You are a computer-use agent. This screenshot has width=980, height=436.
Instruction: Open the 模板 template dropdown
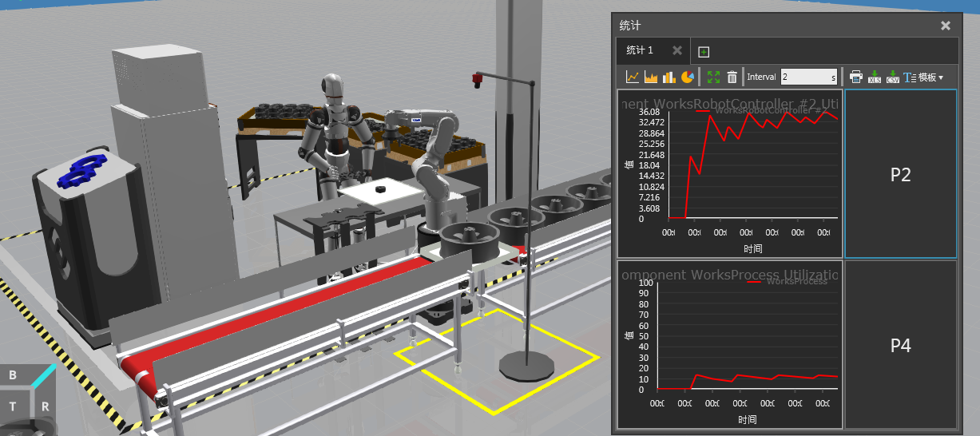(x=923, y=77)
